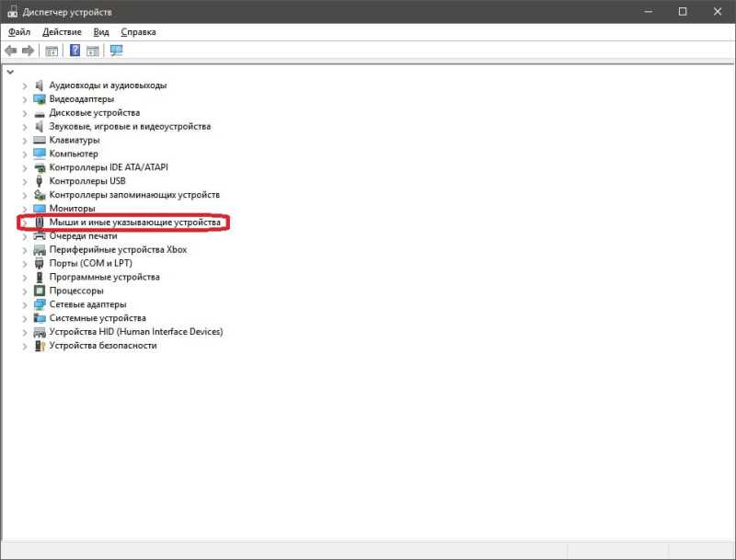Collapse the root node at the tree top
Image resolution: width=736 pixels, height=560 pixels.
[x=10, y=72]
